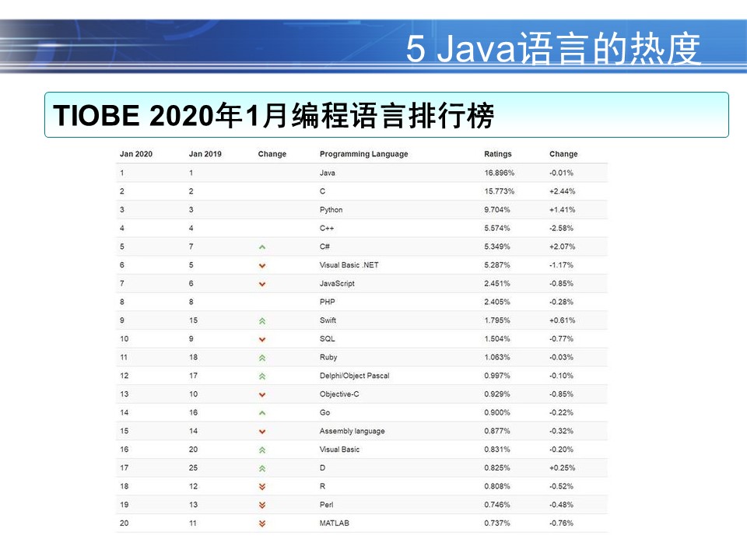
Task: Click the 'Objective-C' language cell
Action: pyautogui.click(x=339, y=394)
